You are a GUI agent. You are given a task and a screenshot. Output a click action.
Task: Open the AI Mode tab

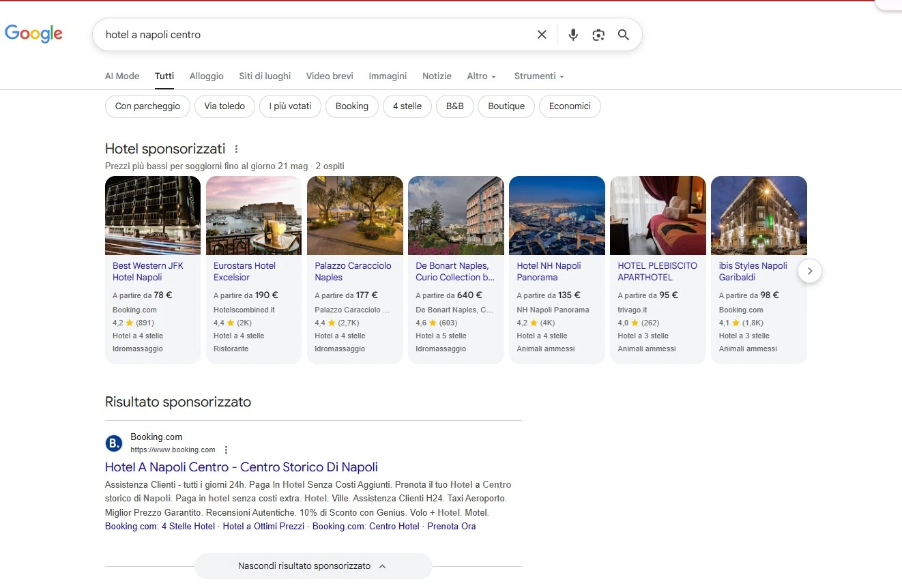(x=122, y=76)
